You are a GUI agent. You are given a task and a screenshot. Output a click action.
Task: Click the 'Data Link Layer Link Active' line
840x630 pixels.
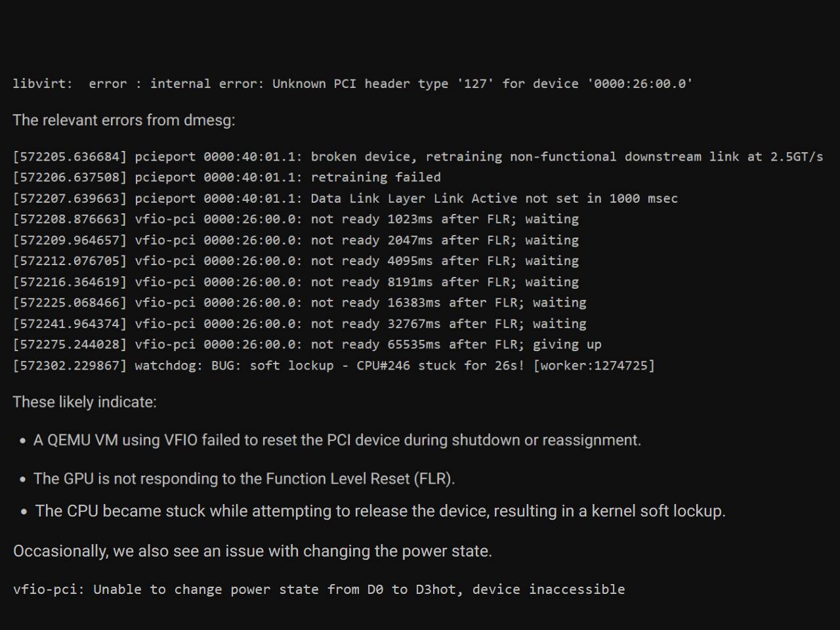point(345,198)
